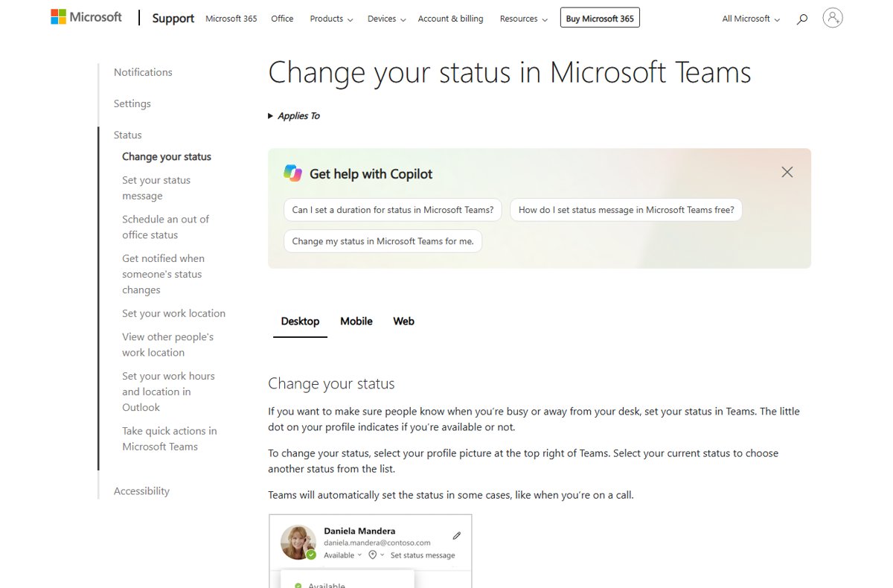Click 'Set status message' in the profile card

coord(423,555)
